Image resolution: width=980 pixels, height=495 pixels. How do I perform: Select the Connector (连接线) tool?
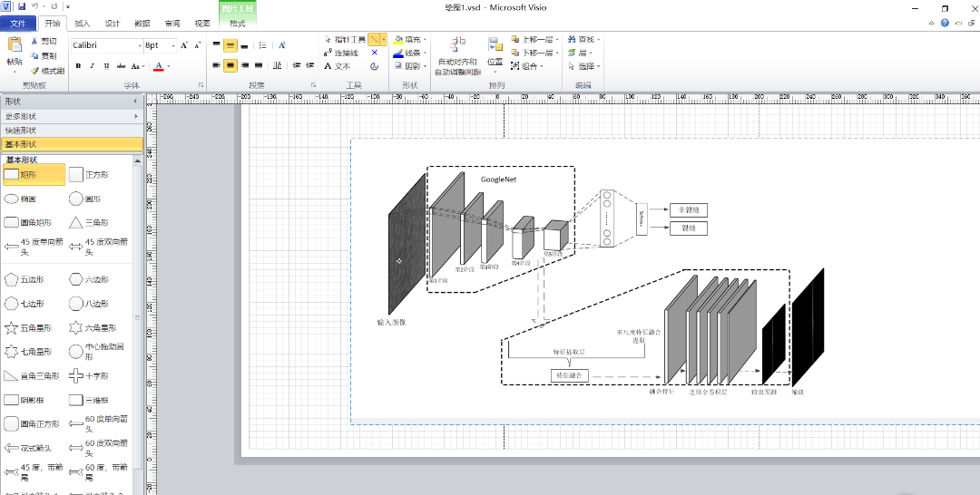pos(340,53)
